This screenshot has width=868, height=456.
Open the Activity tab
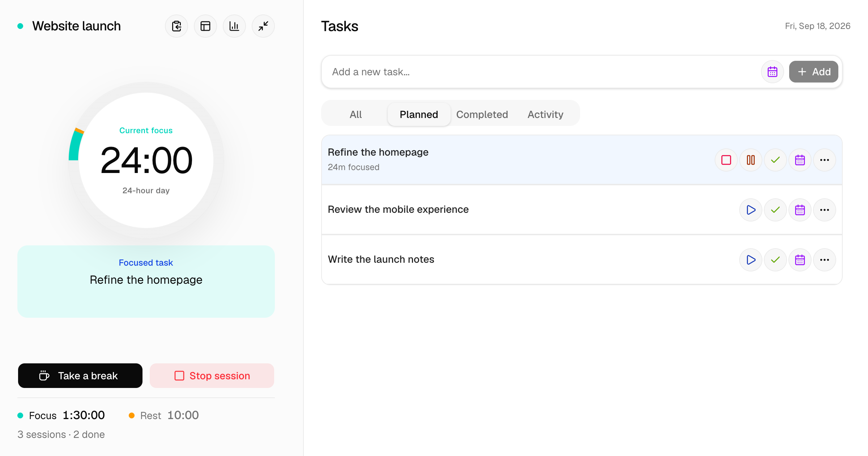pos(545,114)
